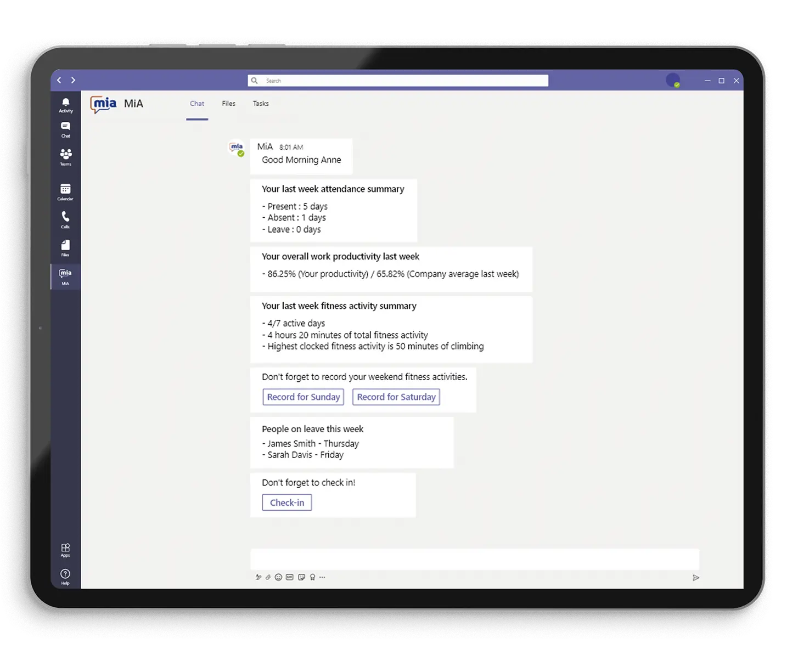798x672 pixels.
Task: Click 'Highest clocked fitness activity' line
Action: click(373, 346)
